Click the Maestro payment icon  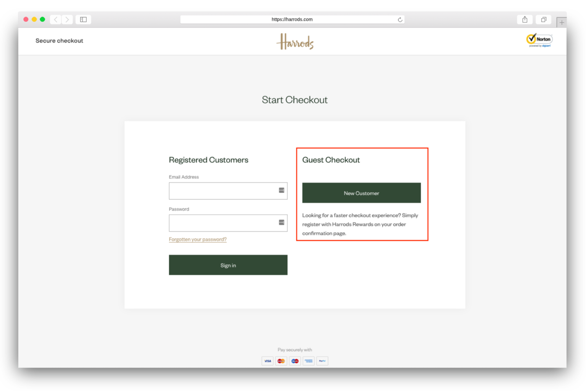click(295, 361)
